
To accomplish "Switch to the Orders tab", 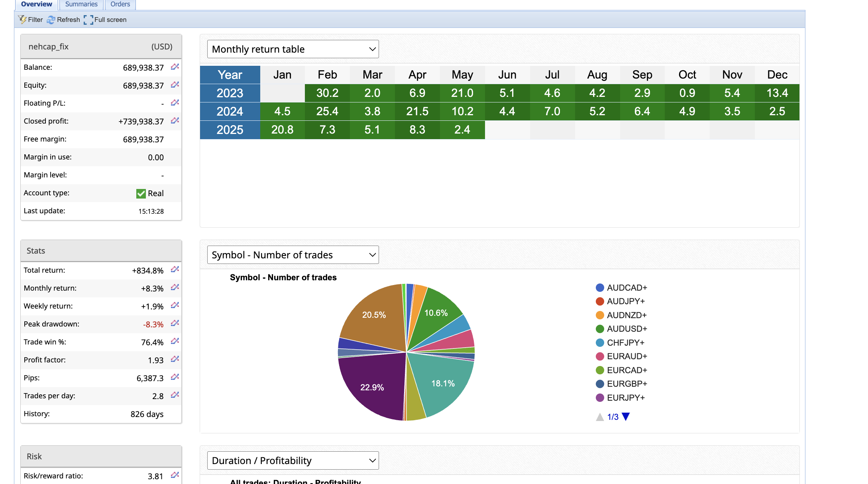I will tap(120, 4).
